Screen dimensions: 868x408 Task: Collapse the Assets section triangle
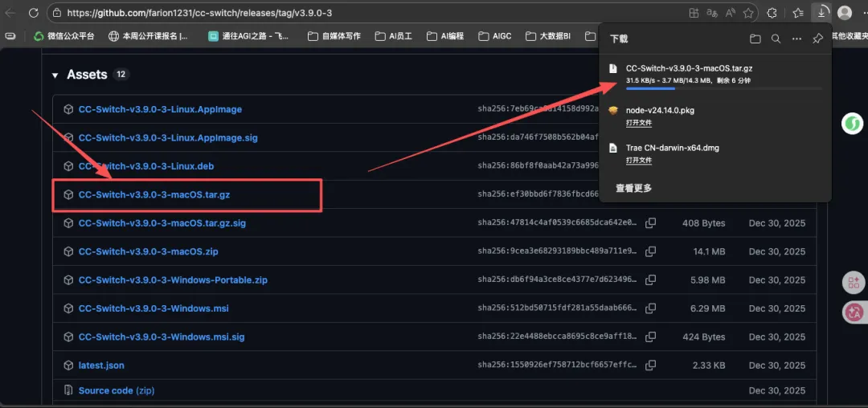tap(55, 75)
